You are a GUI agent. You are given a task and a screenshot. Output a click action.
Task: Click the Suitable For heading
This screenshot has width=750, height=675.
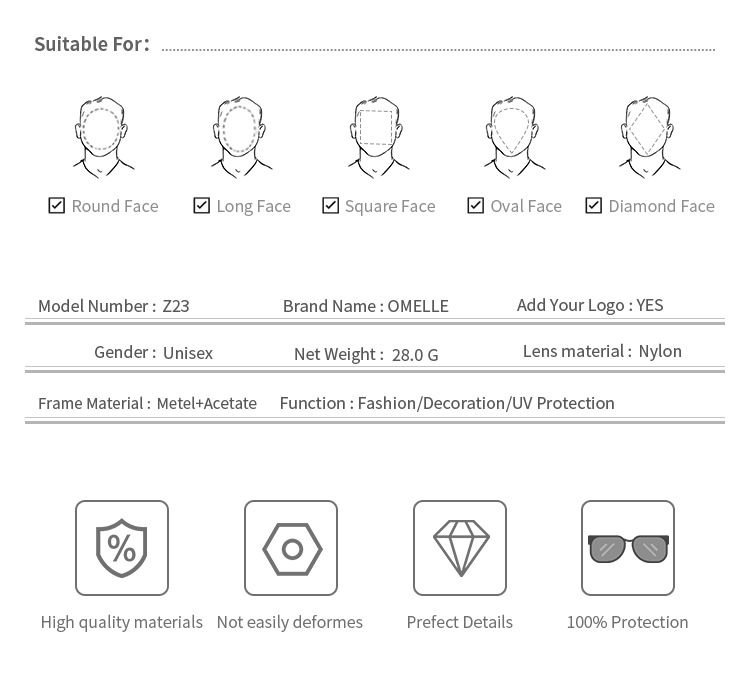coord(92,44)
